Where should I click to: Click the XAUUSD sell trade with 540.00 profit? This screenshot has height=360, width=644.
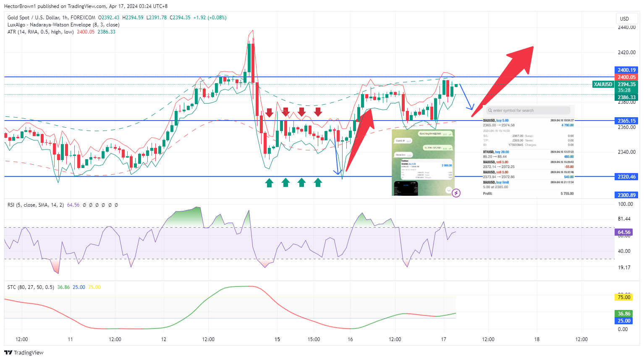528,174
